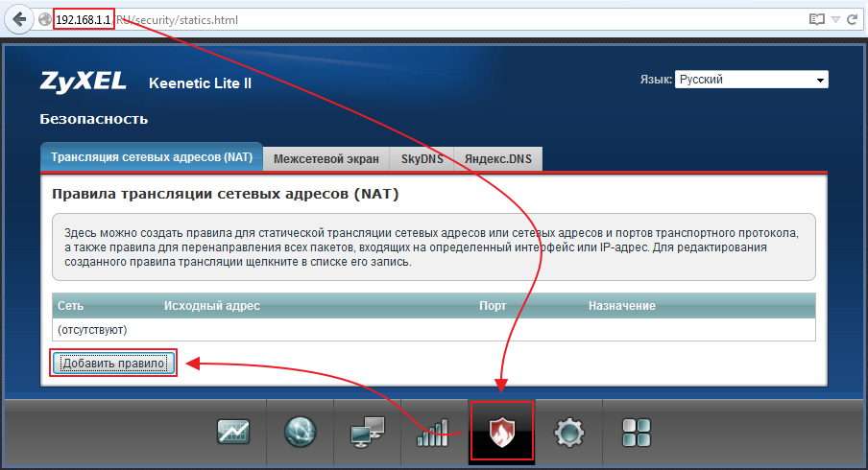Open the System settings gear icon
This screenshot has width=868, height=470.
click(x=569, y=432)
